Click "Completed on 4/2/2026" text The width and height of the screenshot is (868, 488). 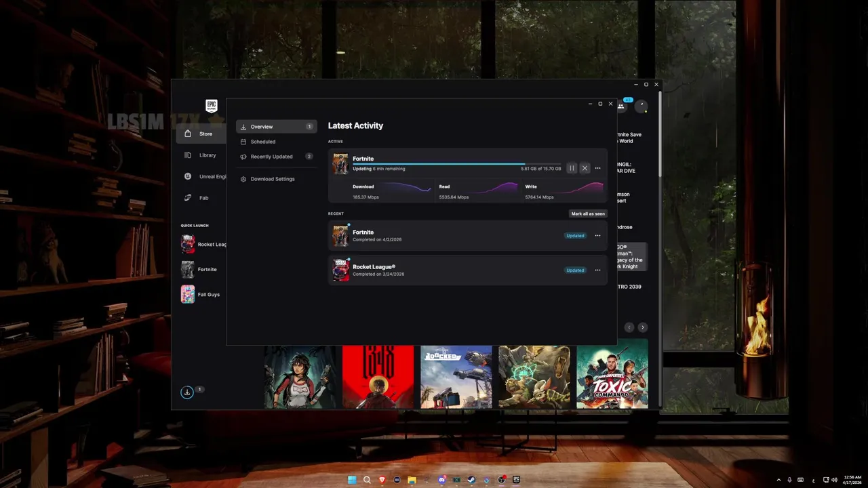(x=377, y=239)
